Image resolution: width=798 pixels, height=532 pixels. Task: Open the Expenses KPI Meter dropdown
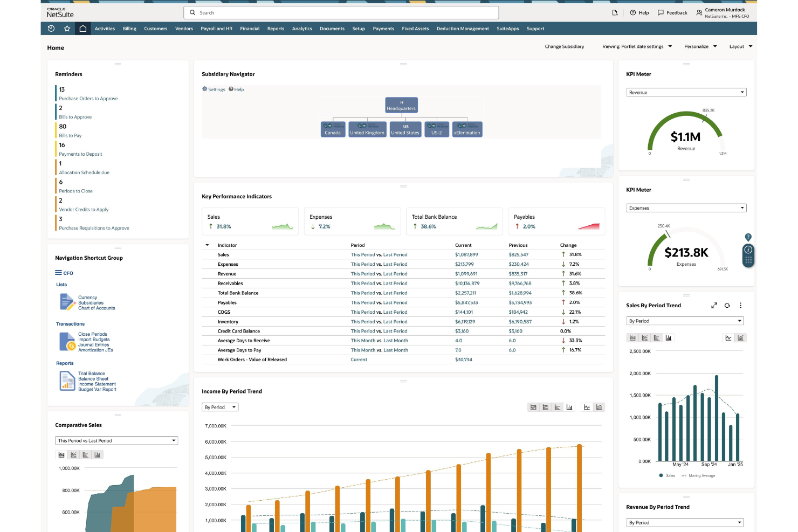click(x=686, y=208)
